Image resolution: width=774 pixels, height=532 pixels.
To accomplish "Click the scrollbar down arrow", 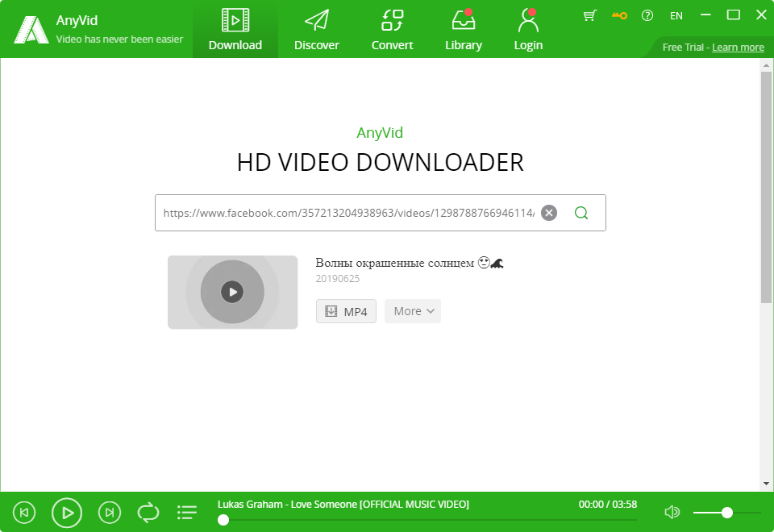I will (766, 484).
